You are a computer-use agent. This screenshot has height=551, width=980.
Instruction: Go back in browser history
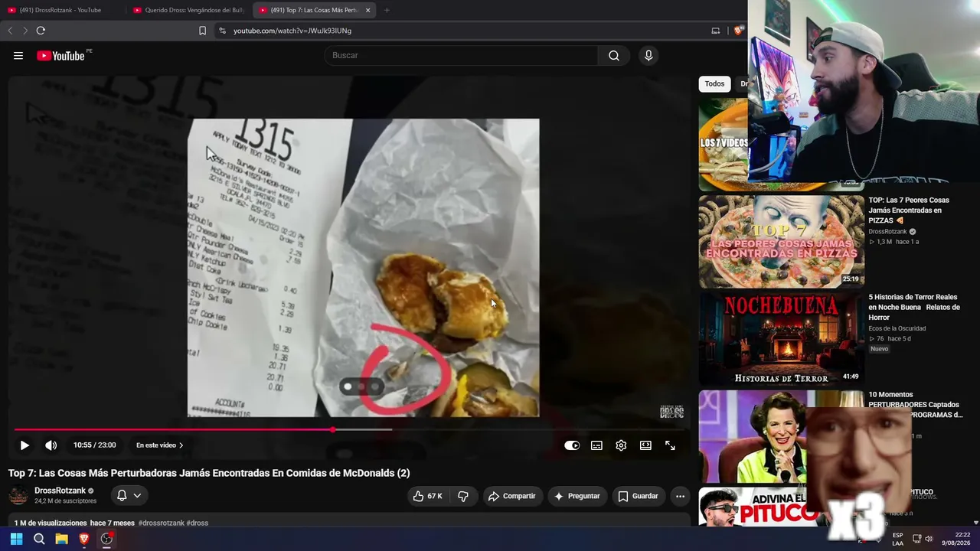pos(10,31)
